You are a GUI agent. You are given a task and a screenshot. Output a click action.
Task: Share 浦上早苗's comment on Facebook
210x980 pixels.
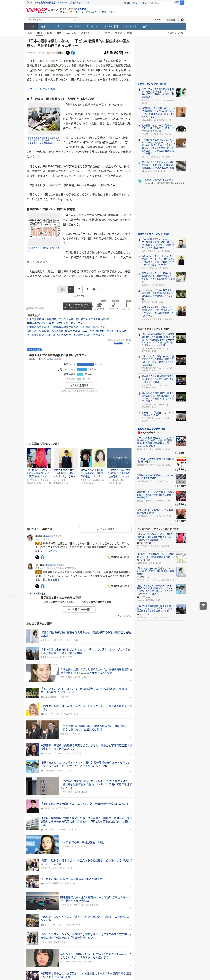click(x=42, y=586)
